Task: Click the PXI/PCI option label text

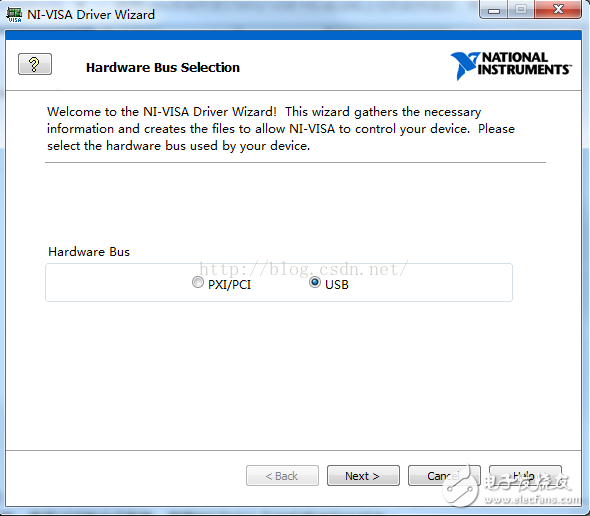Action: coord(229,285)
